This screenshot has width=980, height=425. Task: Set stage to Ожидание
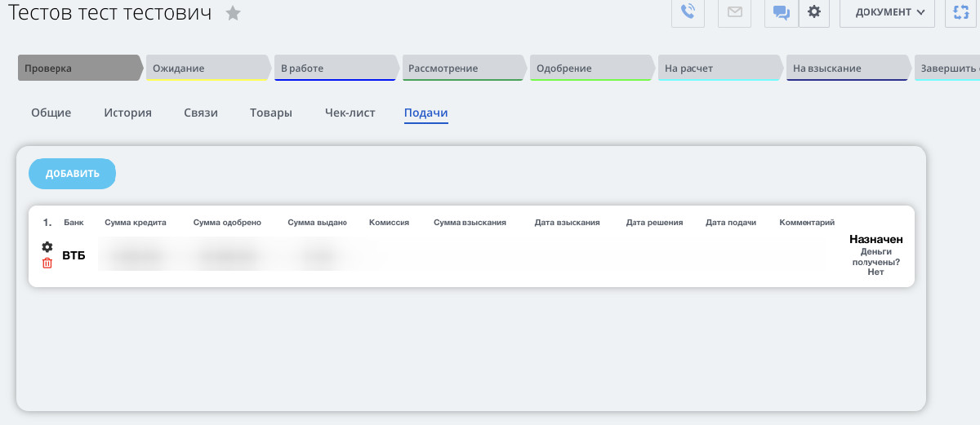(x=207, y=69)
